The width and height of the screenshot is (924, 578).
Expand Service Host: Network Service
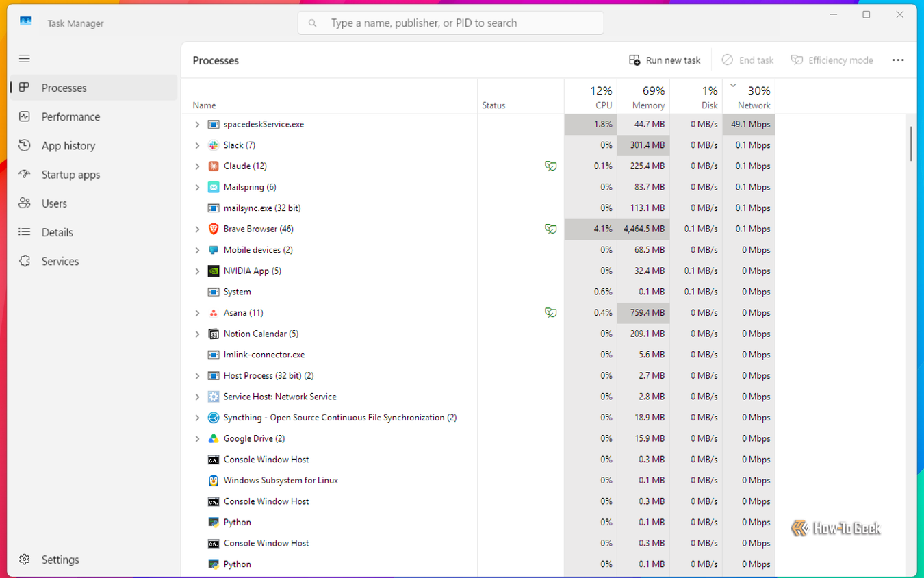(x=197, y=397)
